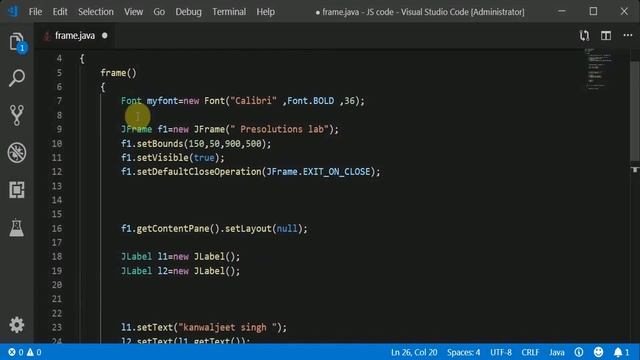The height and width of the screenshot is (360, 640).
Task: Open the Debug view (bug icon)
Action: (x=17, y=153)
